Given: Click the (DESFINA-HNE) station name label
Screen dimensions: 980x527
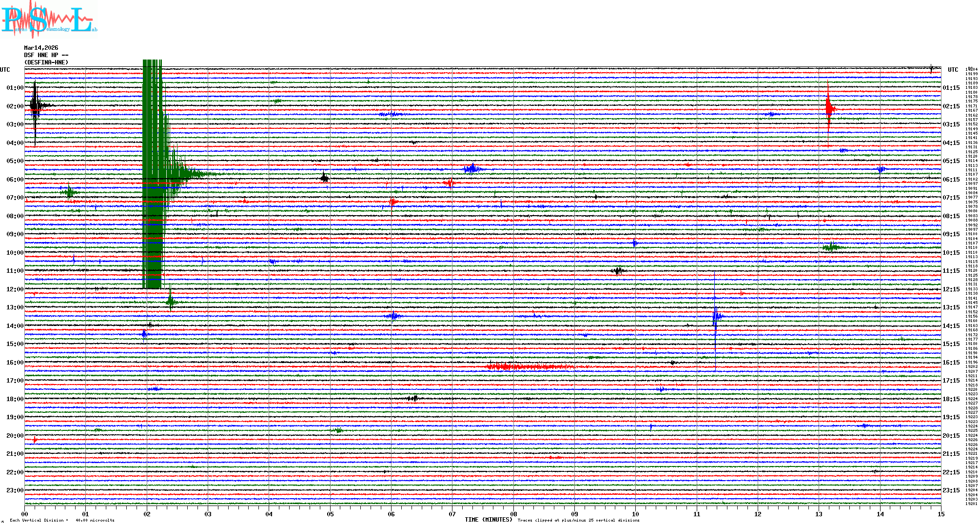Looking at the screenshot, I should [x=46, y=62].
